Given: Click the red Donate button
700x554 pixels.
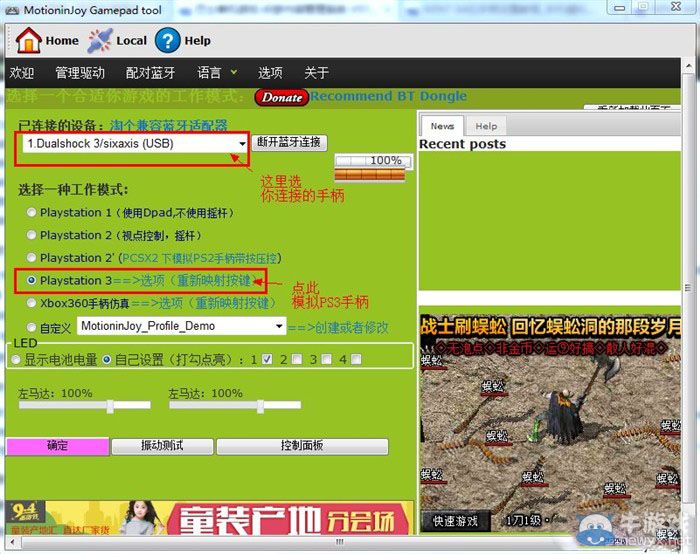Looking at the screenshot, I should coord(281,97).
